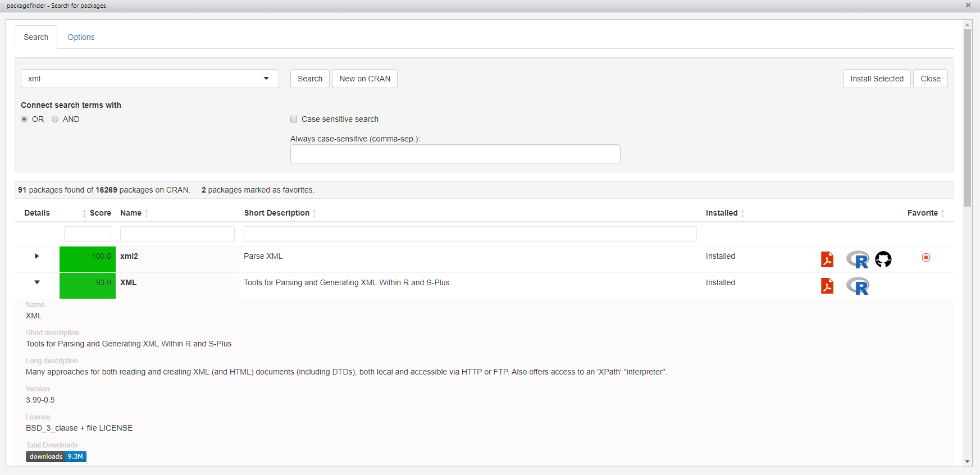Screen dimensions: 980x475
Task: Sort by Favorite column sort icon
Action: [943, 213]
